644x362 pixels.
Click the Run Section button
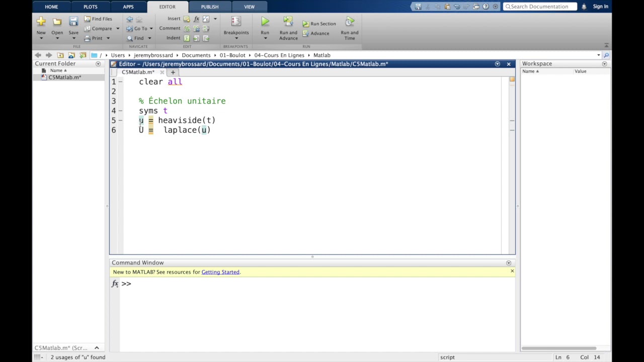[319, 24]
